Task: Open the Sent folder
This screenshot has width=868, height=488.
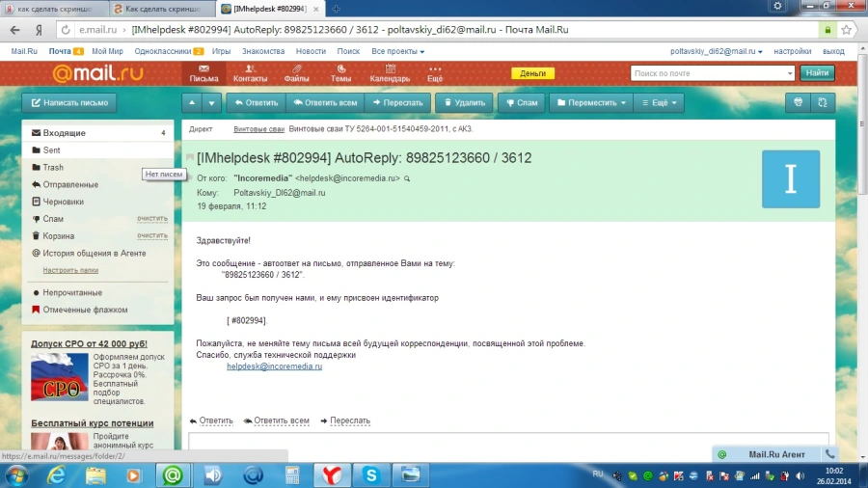Action: [x=98, y=149]
